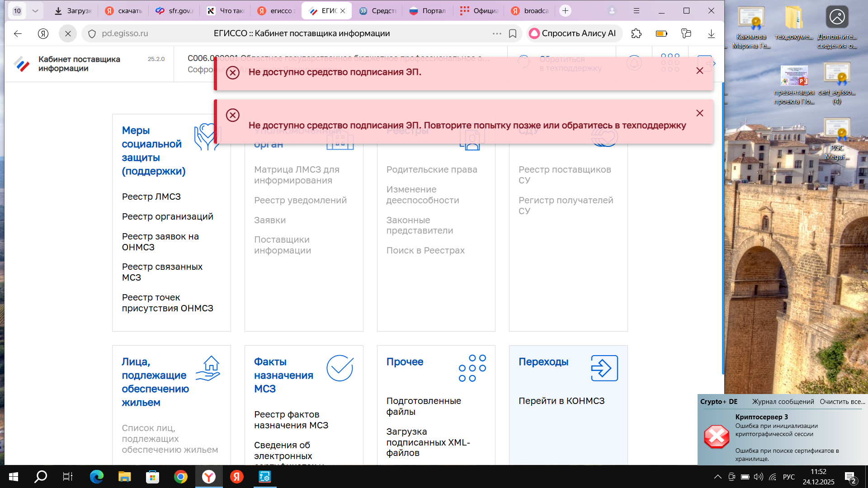Open the Реестр ЛМСЗ link
The width and height of the screenshot is (868, 488).
pos(151,197)
